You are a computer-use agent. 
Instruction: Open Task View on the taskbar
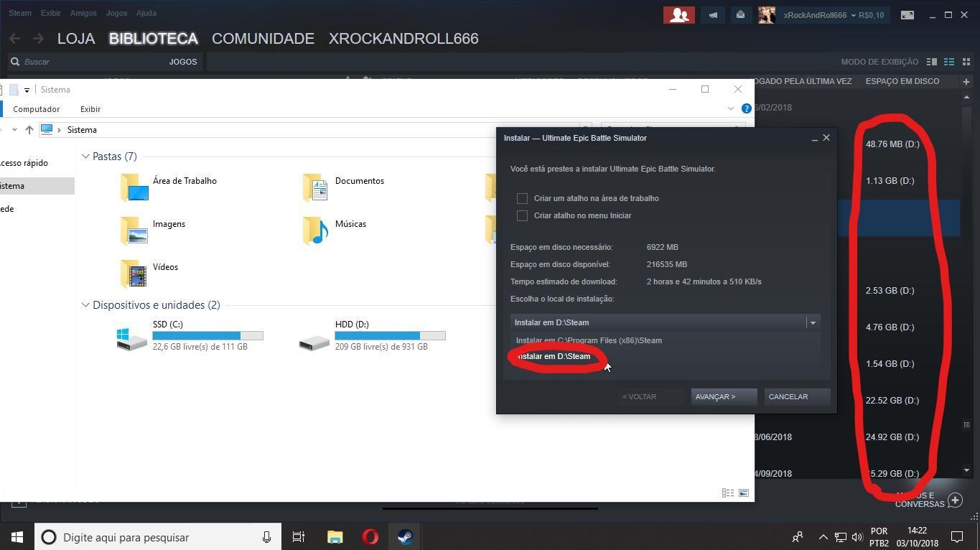pyautogui.click(x=299, y=537)
